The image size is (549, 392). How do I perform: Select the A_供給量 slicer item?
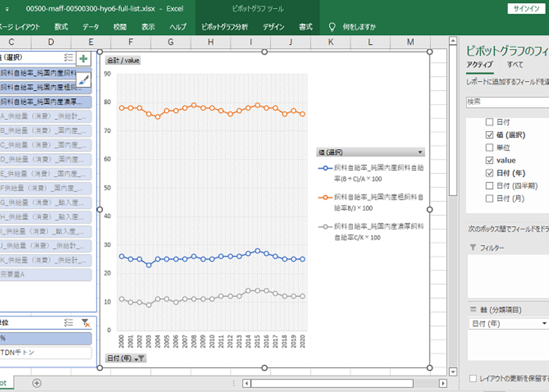click(x=46, y=116)
